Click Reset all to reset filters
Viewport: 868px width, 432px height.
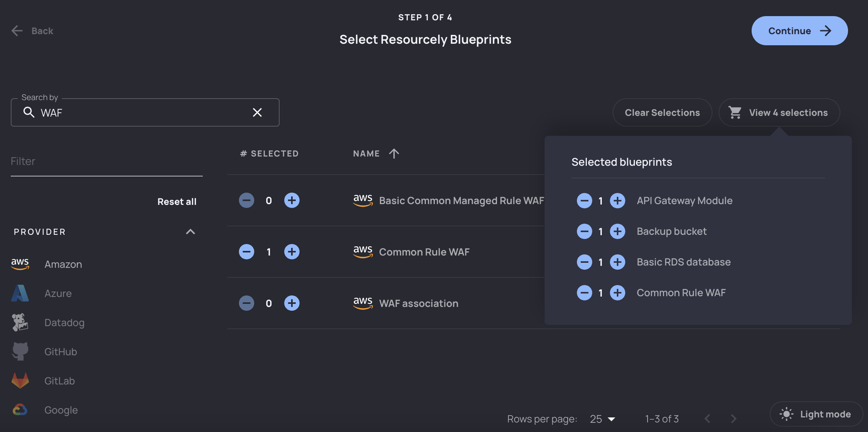coord(177,201)
